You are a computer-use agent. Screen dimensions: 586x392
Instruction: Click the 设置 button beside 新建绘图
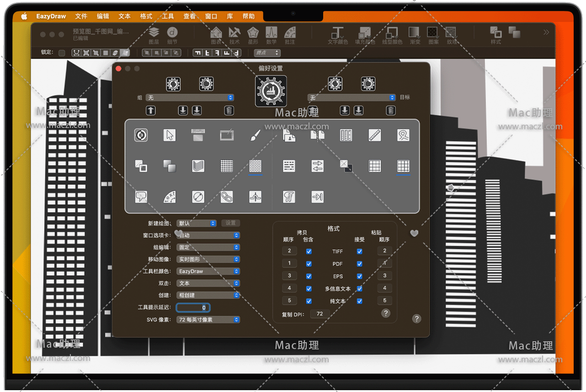coord(230,223)
